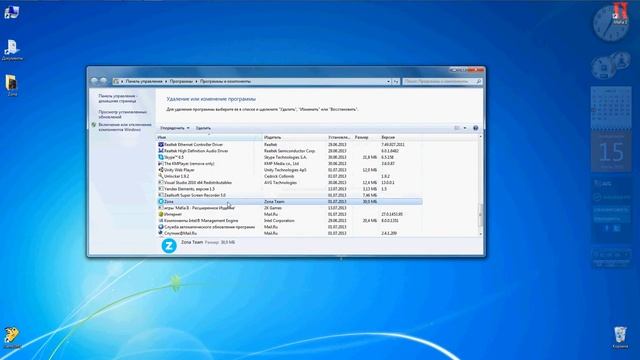Screen dimensions: 640x360
Task: Click the Intel Management Engine row icon
Action: click(160, 220)
